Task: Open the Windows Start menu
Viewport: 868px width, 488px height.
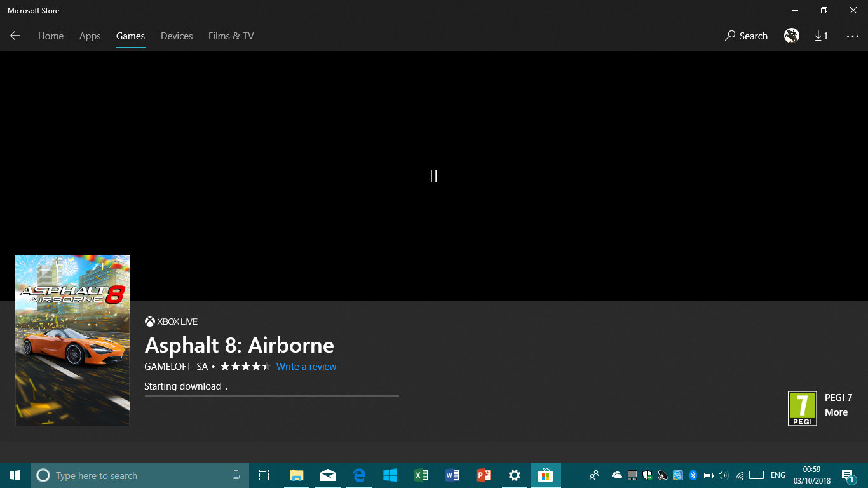Action: (15, 475)
